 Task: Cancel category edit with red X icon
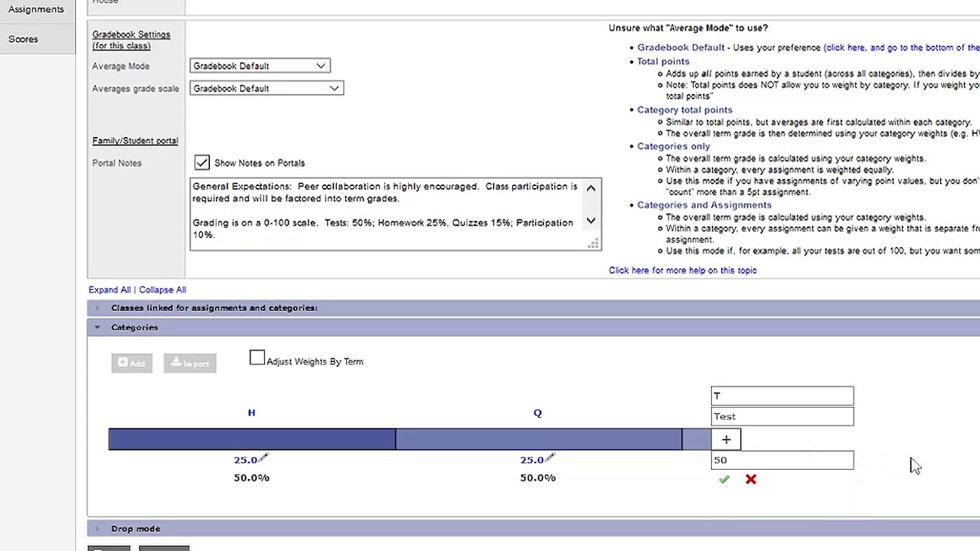click(x=750, y=480)
